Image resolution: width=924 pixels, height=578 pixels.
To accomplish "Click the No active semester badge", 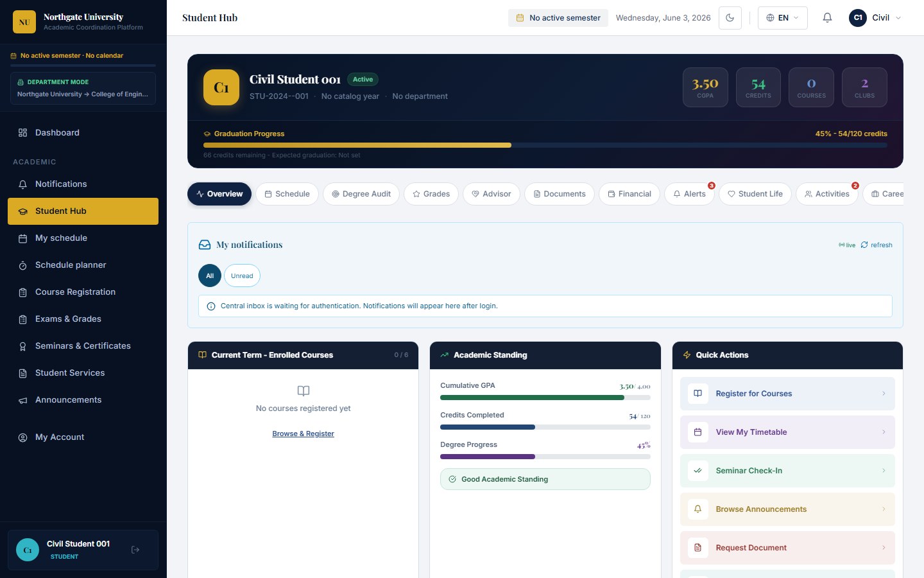I will pos(558,18).
